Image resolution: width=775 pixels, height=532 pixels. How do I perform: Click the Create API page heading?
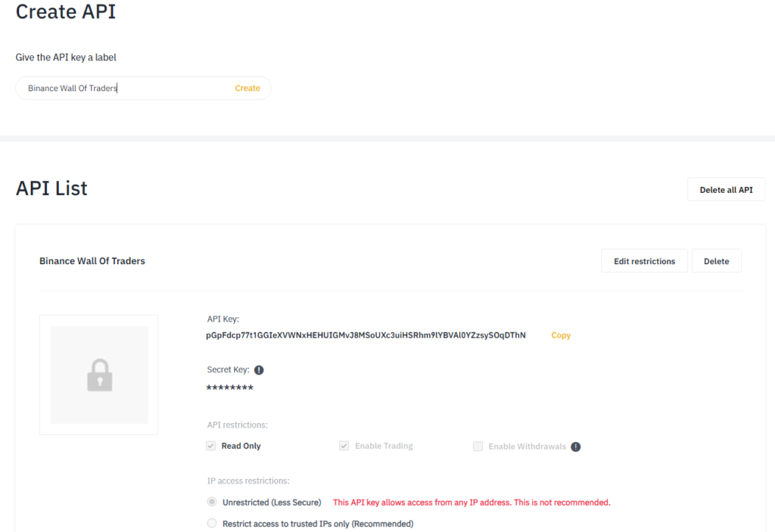click(x=65, y=12)
